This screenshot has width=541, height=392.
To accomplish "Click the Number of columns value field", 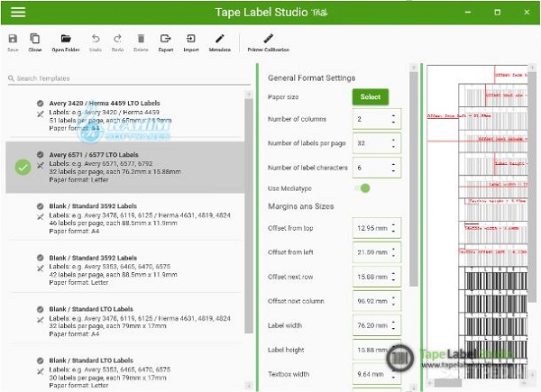I will click(377, 119).
